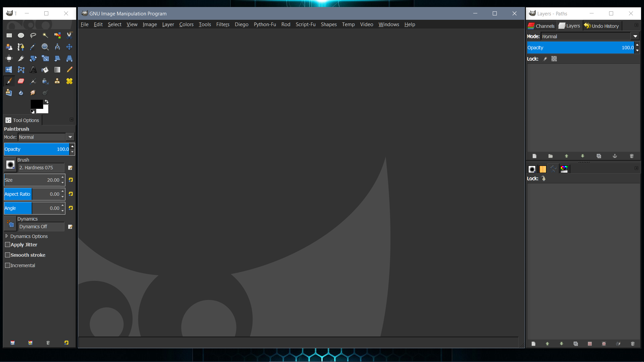
Task: Activate the Smudge tool
Action: (33, 93)
